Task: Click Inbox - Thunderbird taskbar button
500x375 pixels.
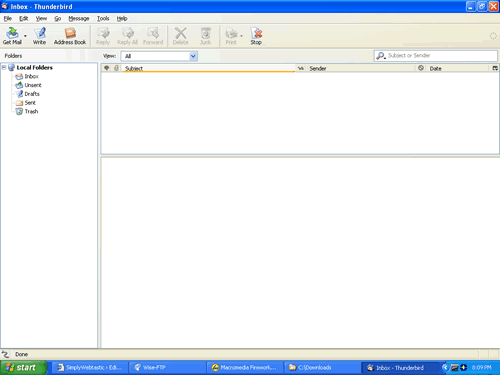Action: (399, 367)
